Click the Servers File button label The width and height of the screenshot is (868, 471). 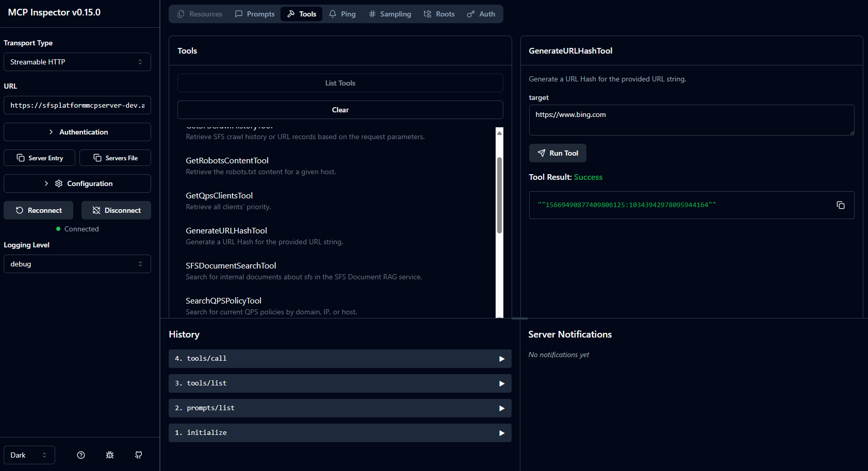pos(122,158)
